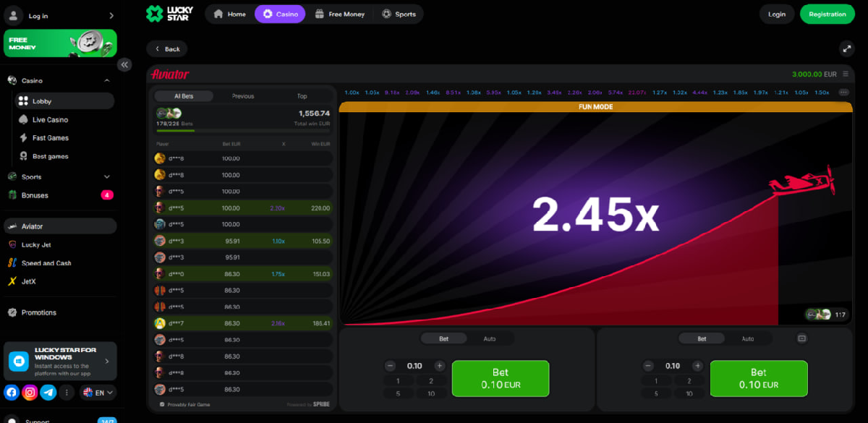This screenshot has height=423, width=868.
Task: Set left bet to quick amount 10
Action: [431, 393]
